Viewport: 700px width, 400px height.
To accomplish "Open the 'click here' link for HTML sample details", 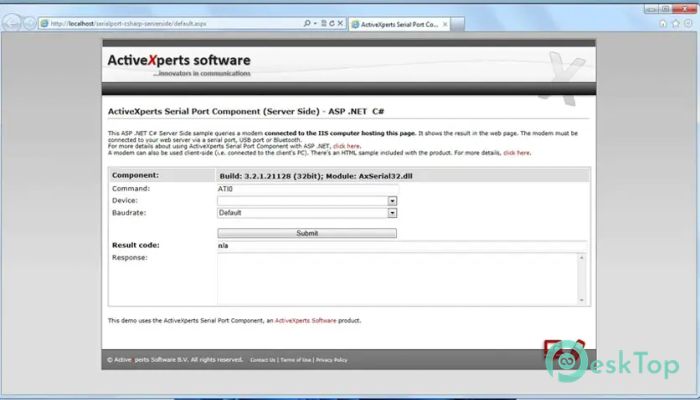I will point(517,153).
